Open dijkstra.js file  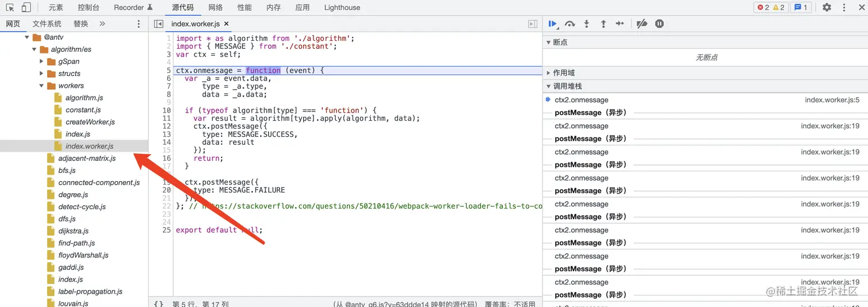(x=73, y=231)
